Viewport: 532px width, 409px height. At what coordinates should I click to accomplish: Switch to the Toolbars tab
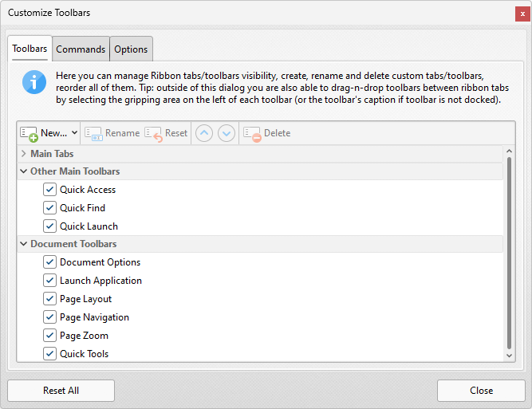30,49
